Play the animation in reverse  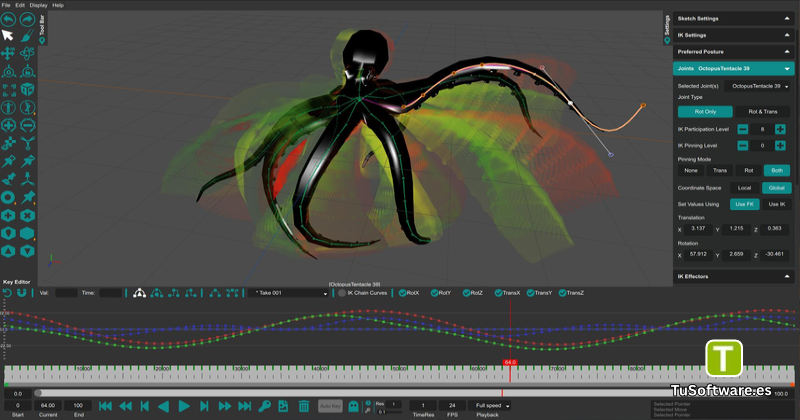tap(163, 406)
